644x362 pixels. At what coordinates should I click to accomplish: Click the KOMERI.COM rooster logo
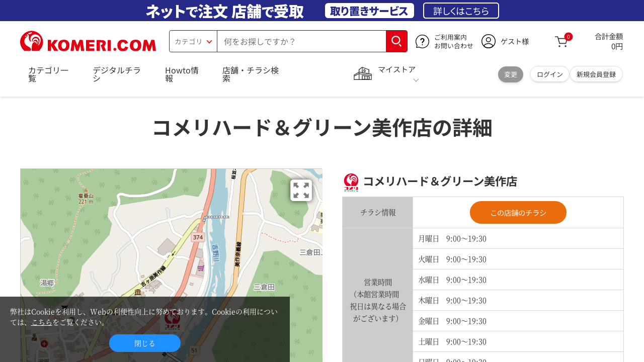(x=88, y=41)
